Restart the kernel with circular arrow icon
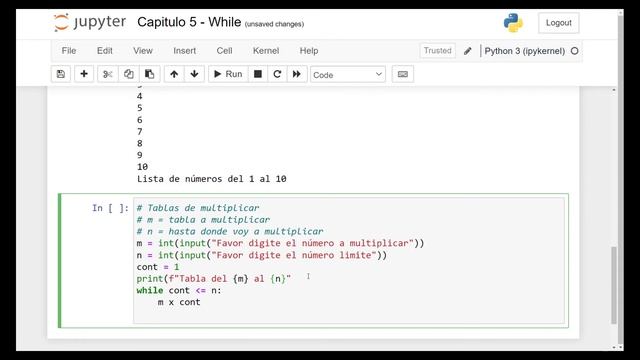The image size is (640, 360). point(277,74)
